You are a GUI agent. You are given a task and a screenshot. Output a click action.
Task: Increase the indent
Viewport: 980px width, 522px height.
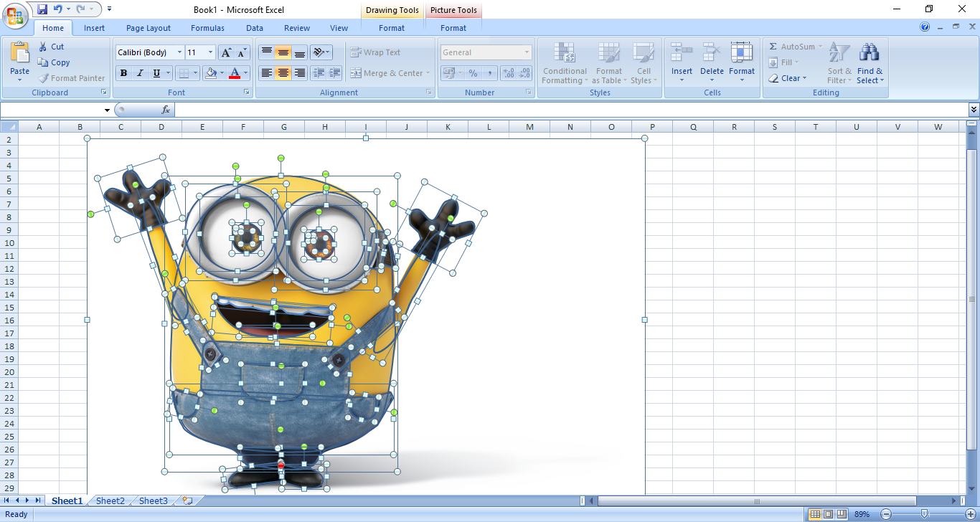(x=334, y=73)
